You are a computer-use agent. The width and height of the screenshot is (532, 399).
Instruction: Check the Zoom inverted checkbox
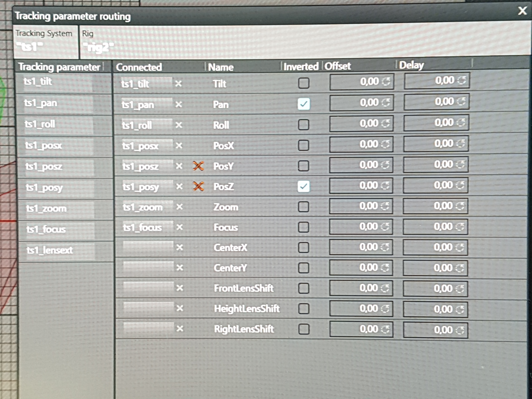303,207
